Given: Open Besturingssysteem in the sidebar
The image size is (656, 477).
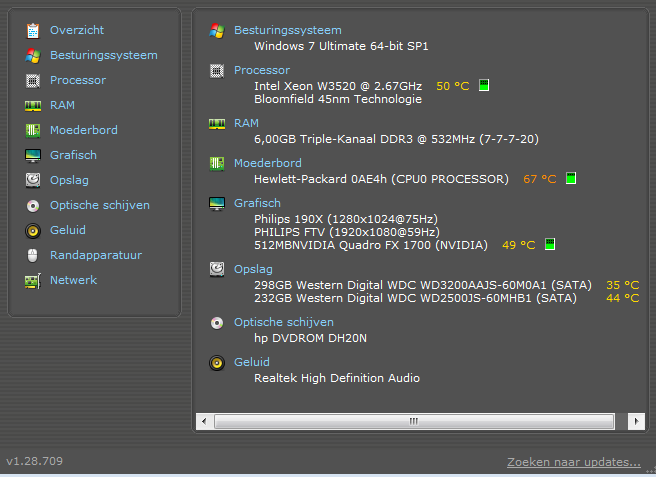Looking at the screenshot, I should point(104,55).
